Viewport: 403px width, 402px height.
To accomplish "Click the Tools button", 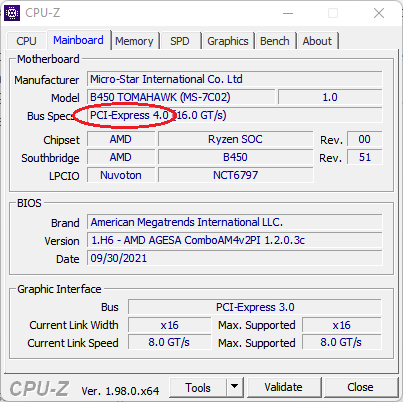I will click(198, 388).
